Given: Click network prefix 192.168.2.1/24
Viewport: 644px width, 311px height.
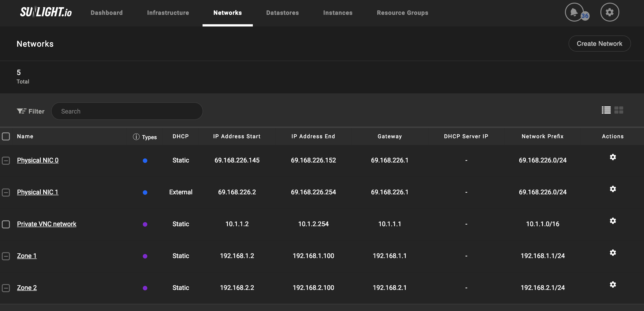Looking at the screenshot, I should point(543,288).
